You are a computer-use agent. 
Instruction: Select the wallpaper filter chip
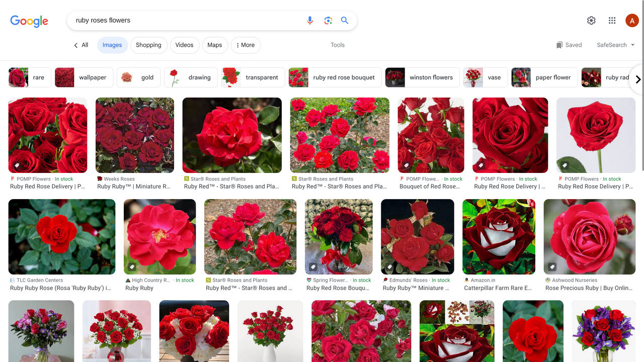(x=84, y=77)
